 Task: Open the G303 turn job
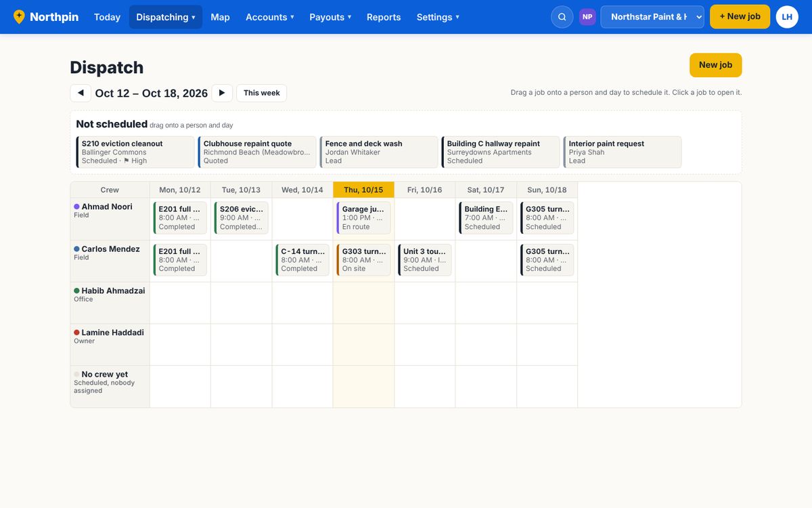[x=363, y=260]
